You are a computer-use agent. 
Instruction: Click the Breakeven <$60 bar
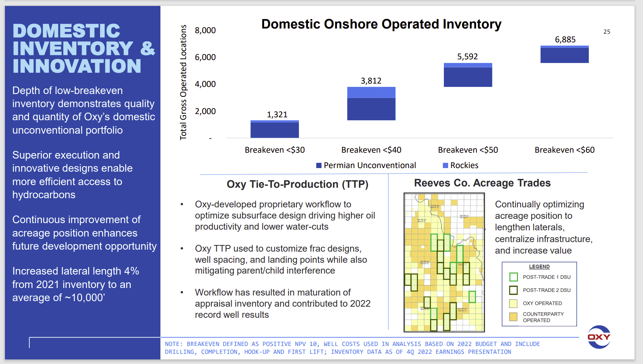pyautogui.click(x=565, y=54)
